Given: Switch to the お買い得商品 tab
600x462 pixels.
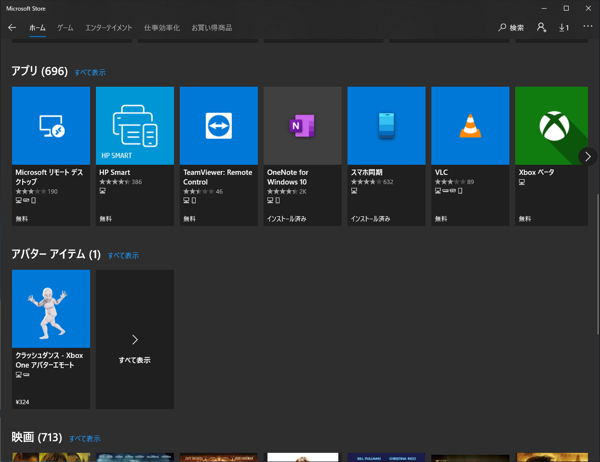Looking at the screenshot, I should (x=212, y=28).
